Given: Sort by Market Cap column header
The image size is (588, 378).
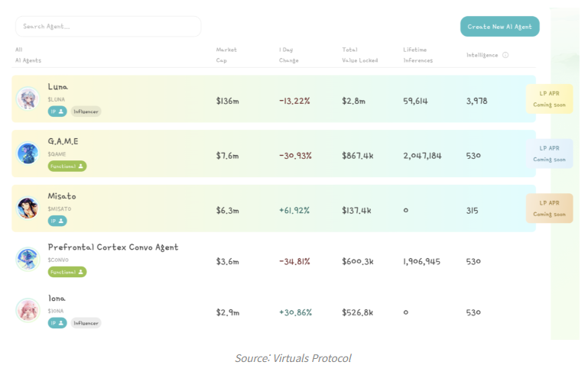Looking at the screenshot, I should (226, 55).
